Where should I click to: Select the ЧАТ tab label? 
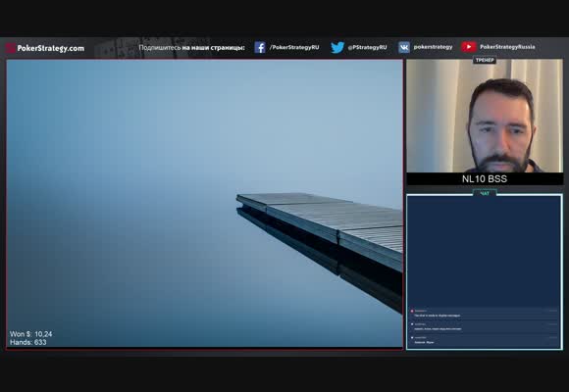[x=485, y=194]
